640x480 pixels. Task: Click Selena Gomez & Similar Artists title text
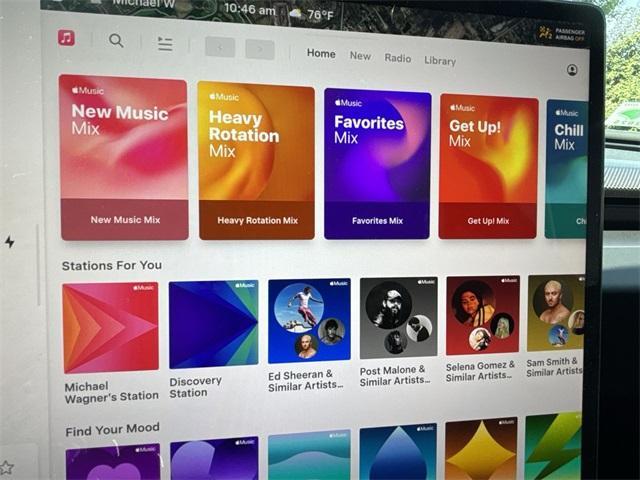coord(480,371)
